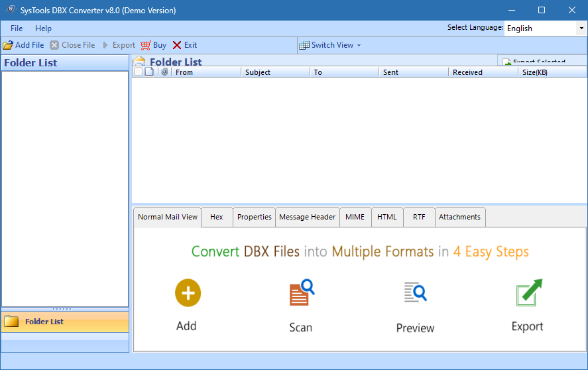Open the Attachments tab
Image resolution: width=588 pixels, height=370 pixels.
[459, 217]
